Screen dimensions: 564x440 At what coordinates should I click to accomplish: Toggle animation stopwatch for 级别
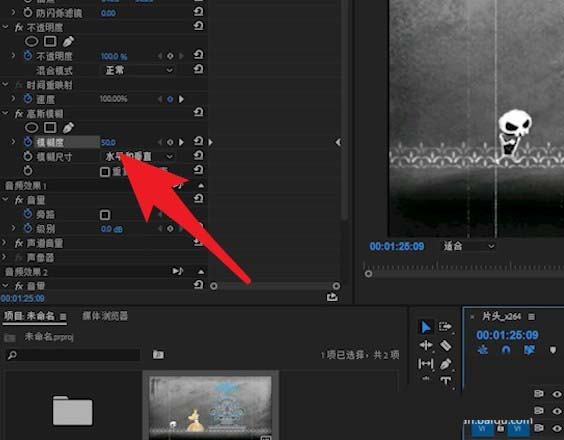point(28,228)
